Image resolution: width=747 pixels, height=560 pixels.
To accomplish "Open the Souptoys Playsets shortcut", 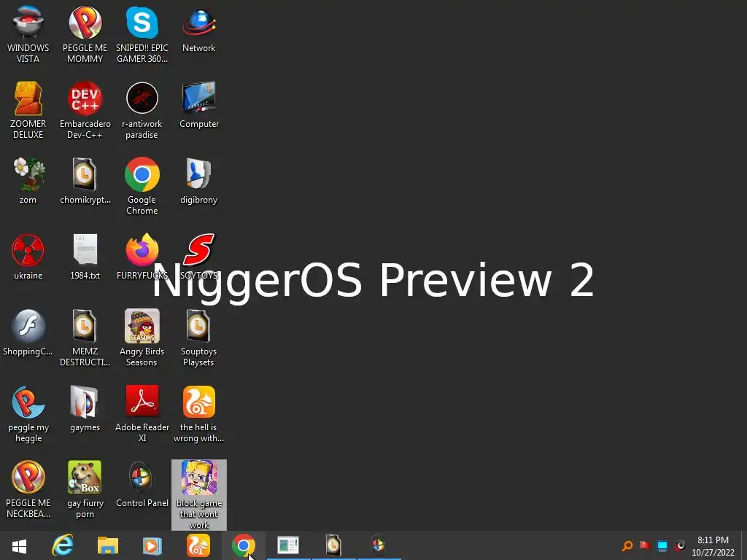I will coord(198,337).
